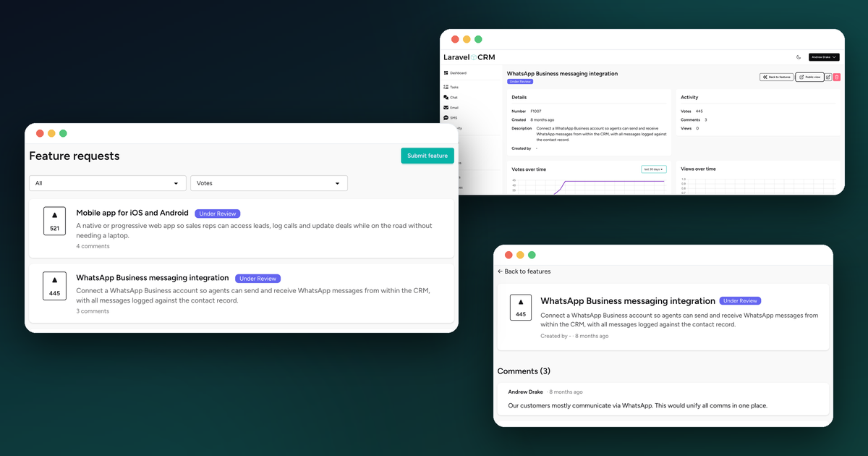Click the Activity panel heading
Viewport: 868px width, 456px height.
click(x=689, y=97)
